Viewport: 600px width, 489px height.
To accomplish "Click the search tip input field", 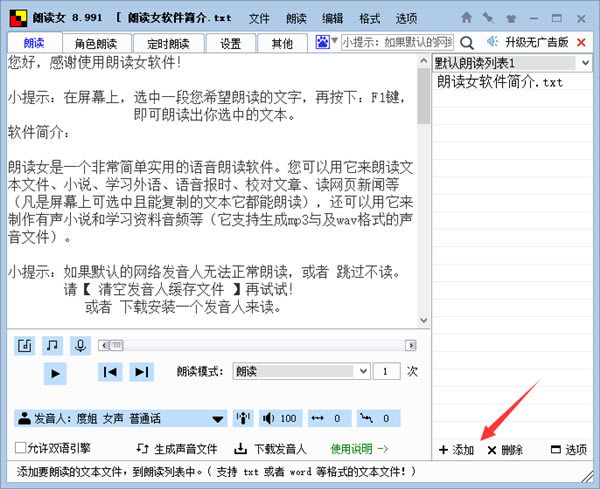I will coord(397,42).
